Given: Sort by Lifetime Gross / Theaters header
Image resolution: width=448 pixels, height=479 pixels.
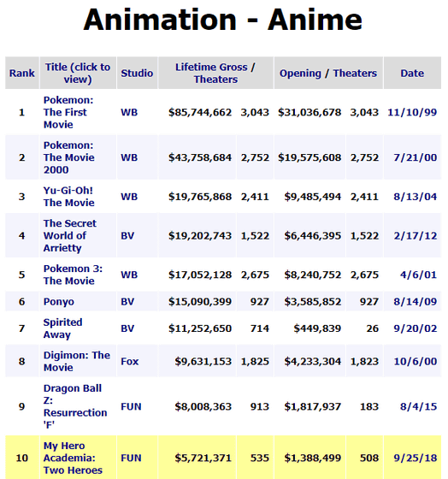Looking at the screenshot, I should pyautogui.click(x=215, y=73).
